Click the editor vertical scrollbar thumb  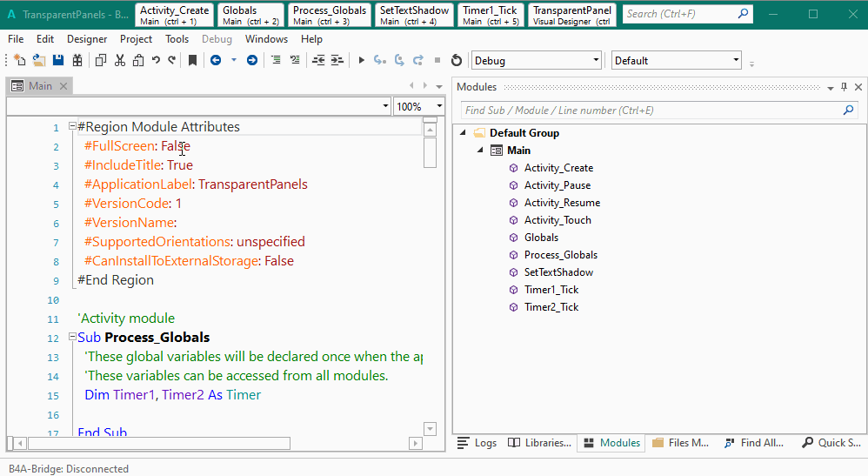pos(431,152)
